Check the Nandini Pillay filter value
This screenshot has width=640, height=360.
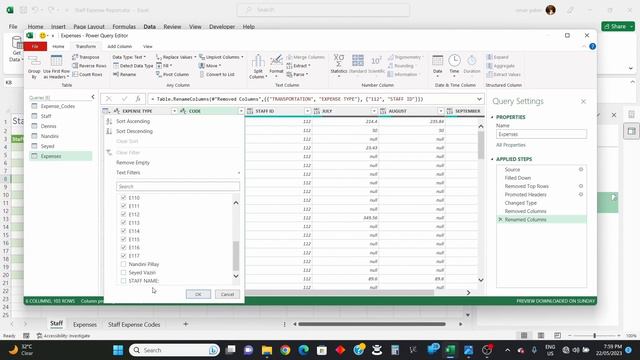pos(124,264)
